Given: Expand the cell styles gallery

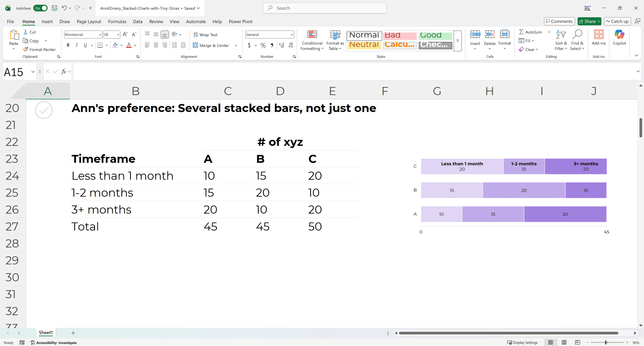Looking at the screenshot, I should [458, 41].
